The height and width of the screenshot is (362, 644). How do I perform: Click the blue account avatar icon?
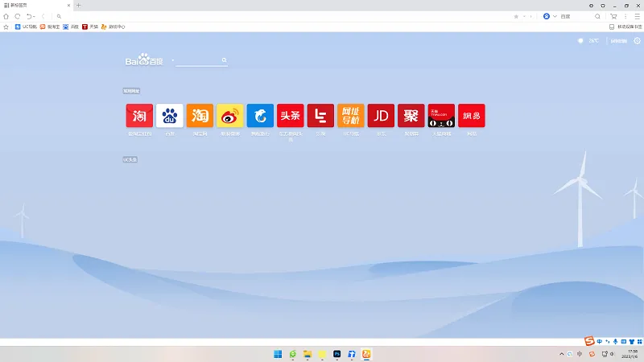547,16
